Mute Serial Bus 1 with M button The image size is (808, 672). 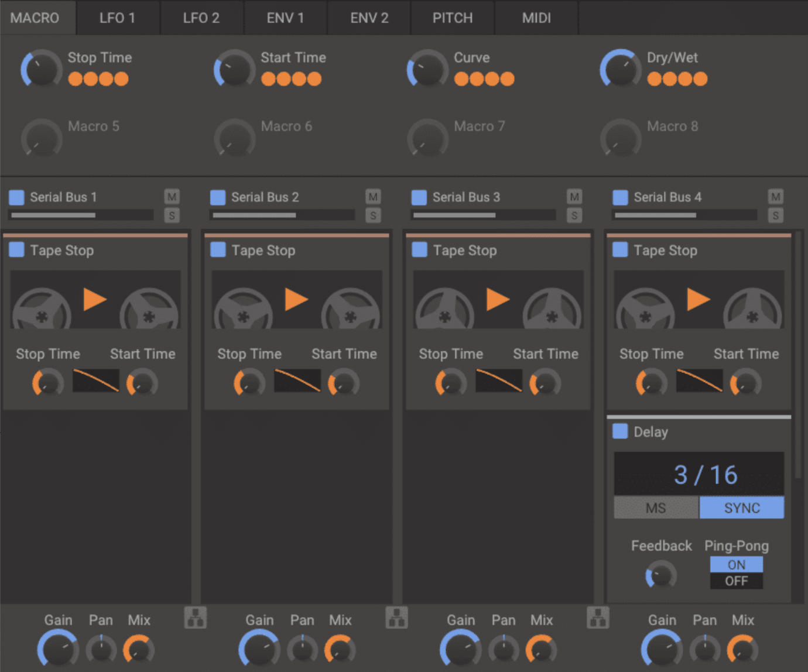tap(172, 197)
